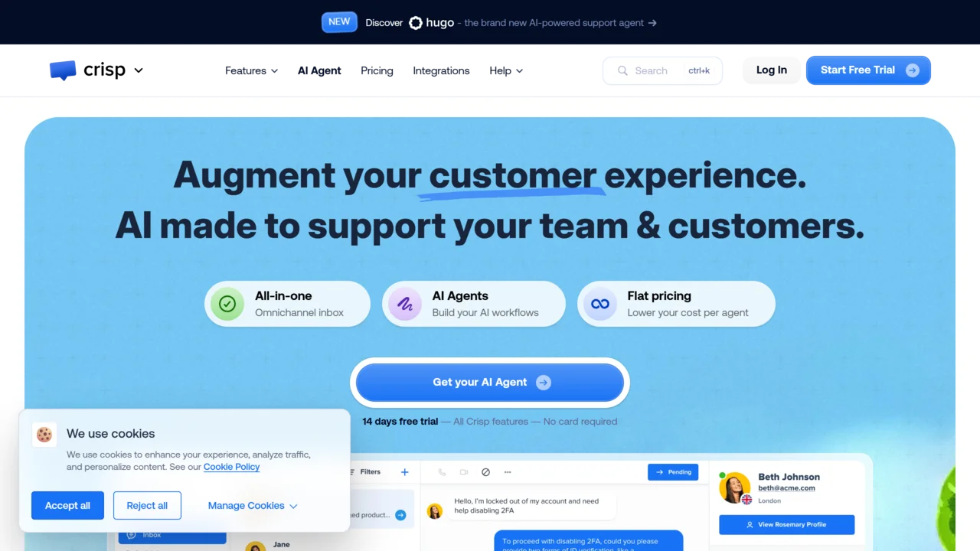Click the arrow icon on Start Free Trial

912,70
